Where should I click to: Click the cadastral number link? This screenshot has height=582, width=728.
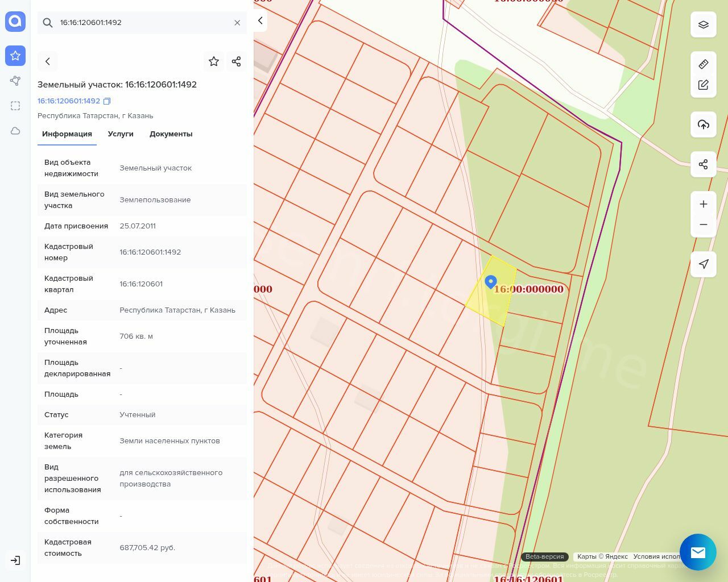click(x=69, y=101)
